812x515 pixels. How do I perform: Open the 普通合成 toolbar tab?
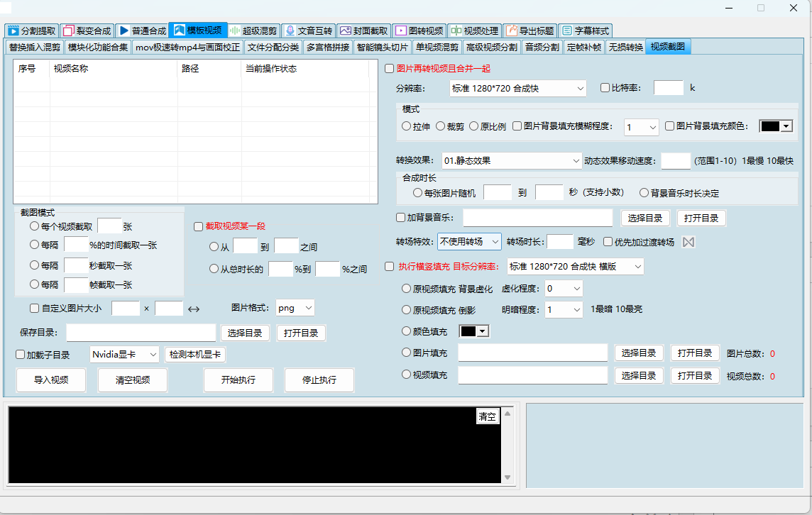[x=142, y=31]
